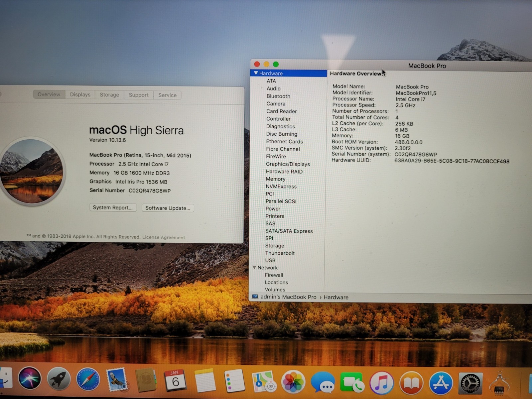Open Messages speech bubble in Dock
Image resolution: width=532 pixels, height=399 pixels.
(x=323, y=382)
